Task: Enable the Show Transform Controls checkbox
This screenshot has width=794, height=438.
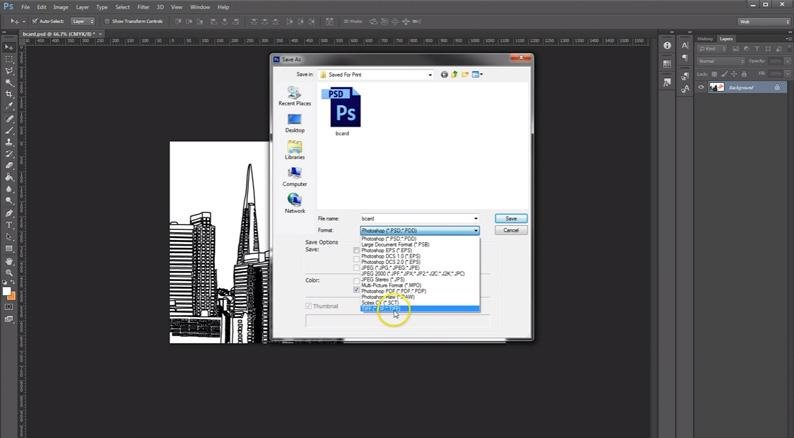Action: [x=106, y=20]
